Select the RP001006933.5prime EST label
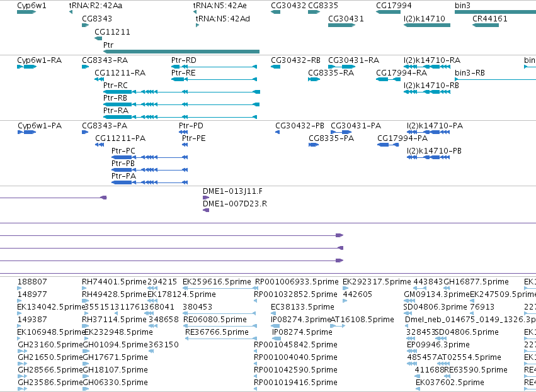 297,282
